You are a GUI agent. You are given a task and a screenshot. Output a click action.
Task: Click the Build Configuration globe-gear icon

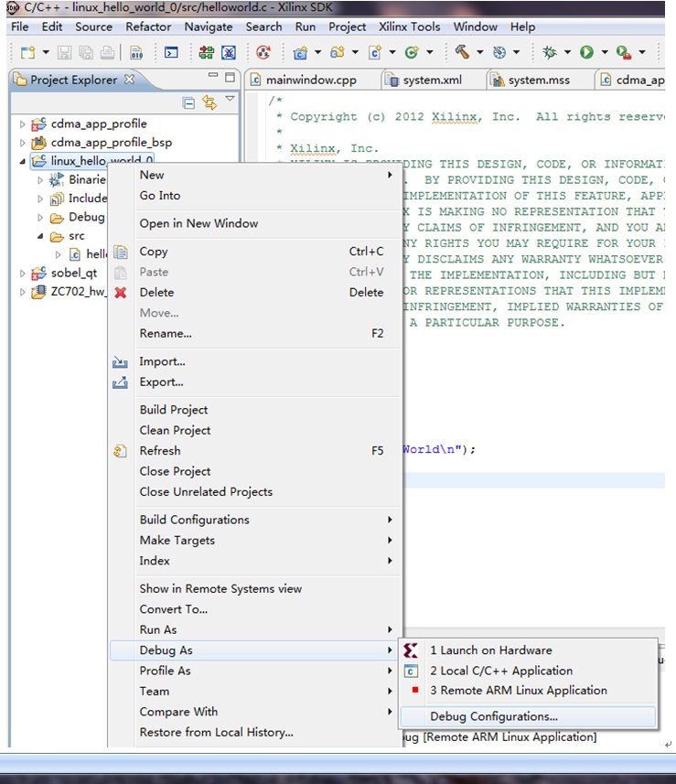(x=499, y=52)
